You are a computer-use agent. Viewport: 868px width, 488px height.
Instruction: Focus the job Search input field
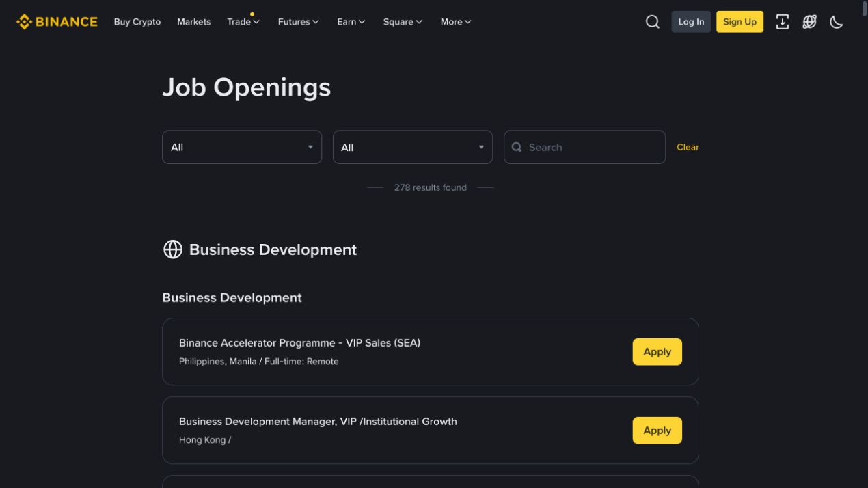click(584, 147)
